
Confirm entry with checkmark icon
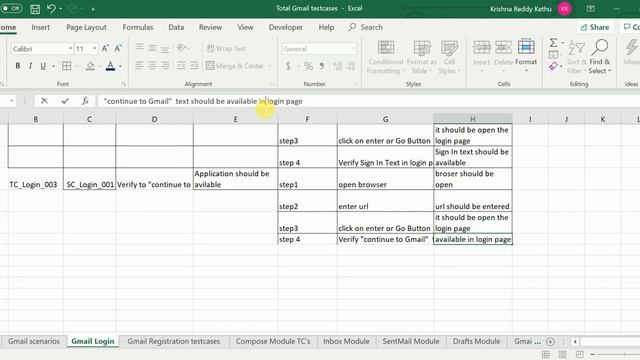[65, 101]
